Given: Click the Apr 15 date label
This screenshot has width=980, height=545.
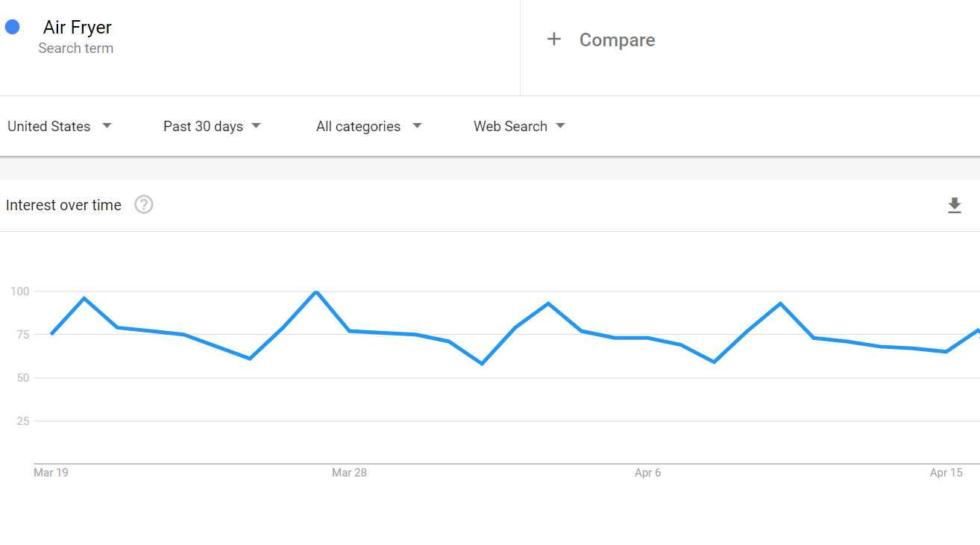Looking at the screenshot, I should [946, 473].
